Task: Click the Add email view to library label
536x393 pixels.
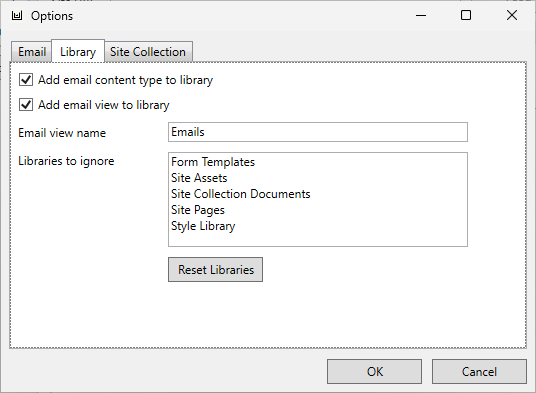Action: click(x=104, y=105)
